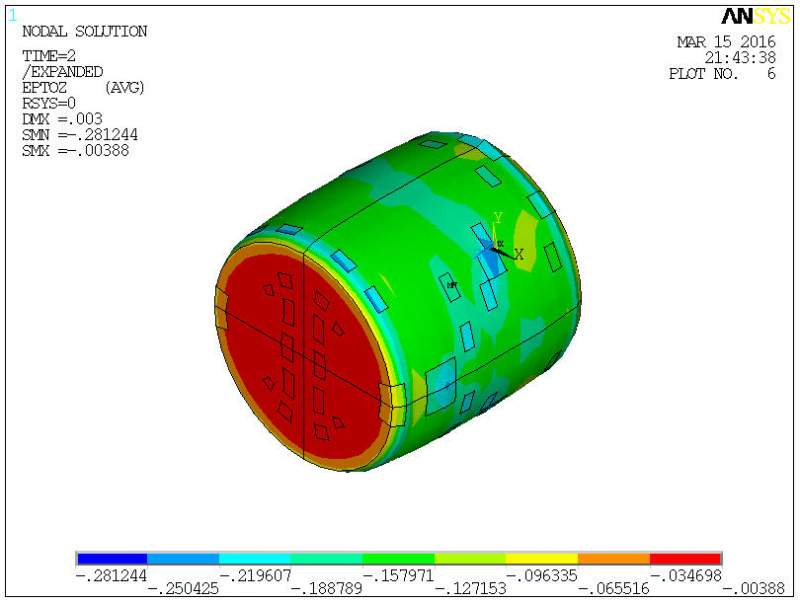Viewport: 800px width, 602px height.
Task: Click the legend value -.096335
Action: pos(542,576)
